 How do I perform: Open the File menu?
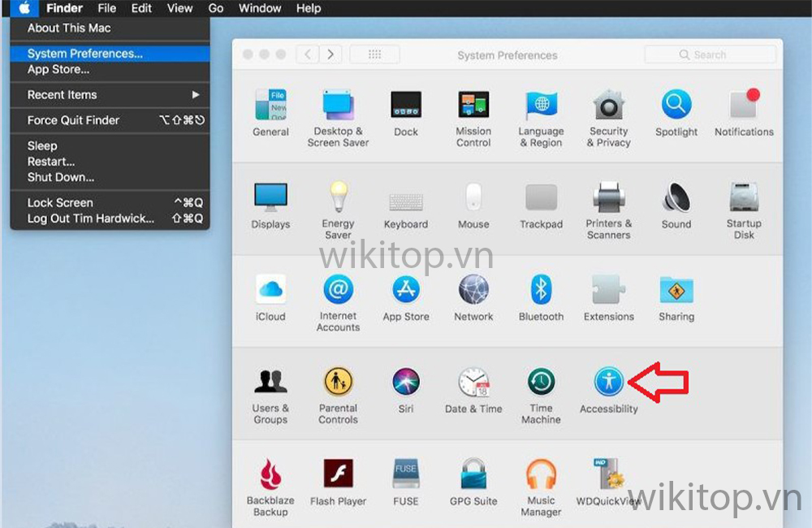[106, 8]
